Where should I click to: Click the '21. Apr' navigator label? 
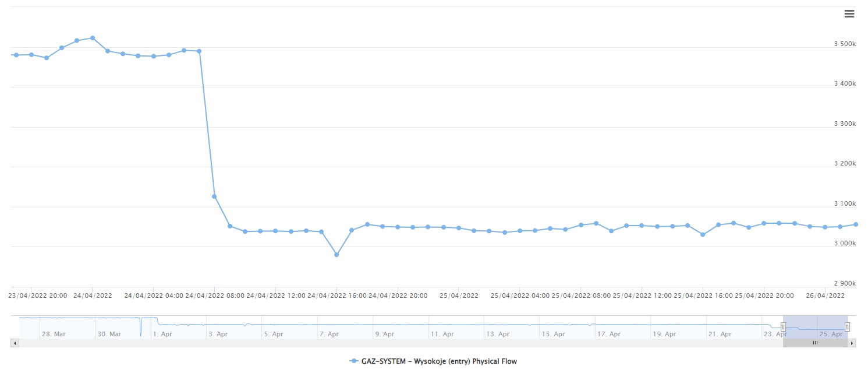(x=720, y=334)
